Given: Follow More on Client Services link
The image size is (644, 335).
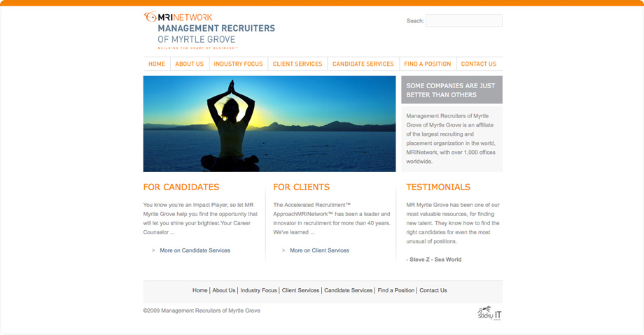Looking at the screenshot, I should (x=319, y=250).
